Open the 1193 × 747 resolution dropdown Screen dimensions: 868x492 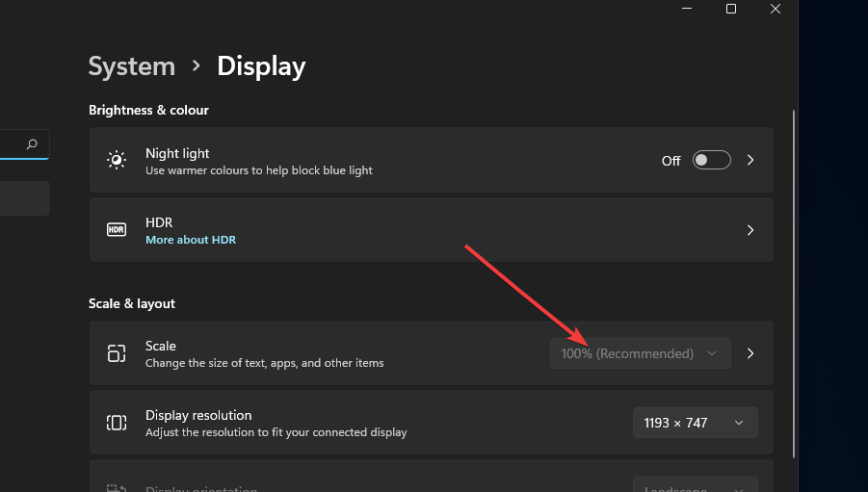coord(695,423)
